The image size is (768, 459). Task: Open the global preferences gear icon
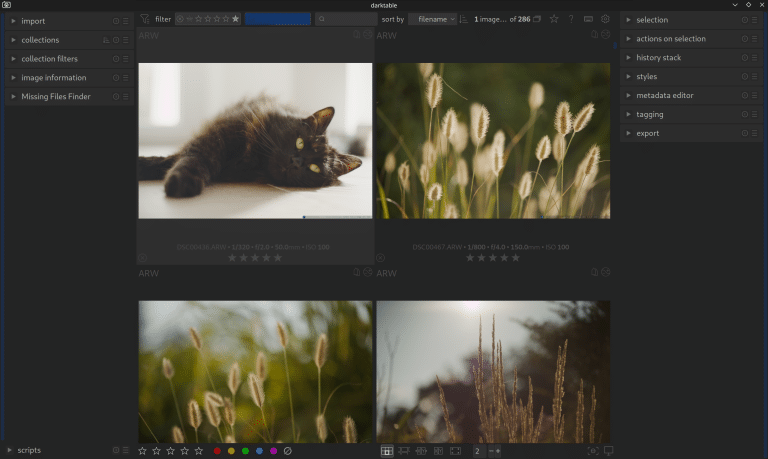[605, 19]
